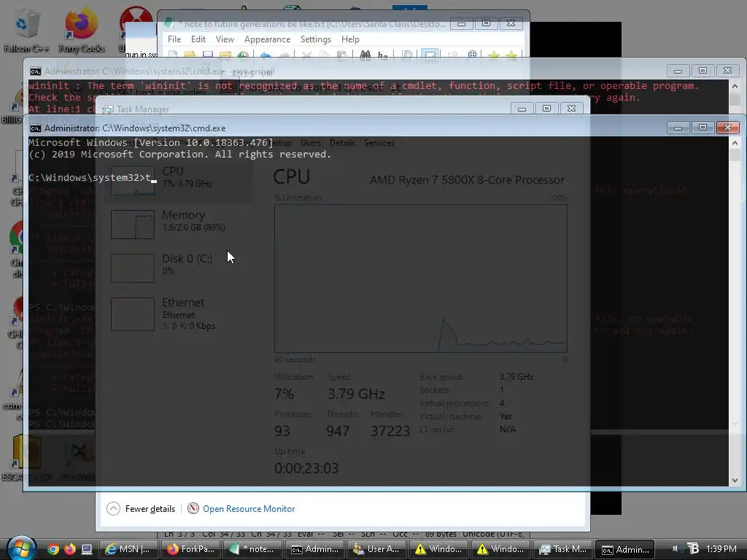Click the Show Desktop quick launch icon
Viewport: 747px width, 560px height.
point(87,549)
